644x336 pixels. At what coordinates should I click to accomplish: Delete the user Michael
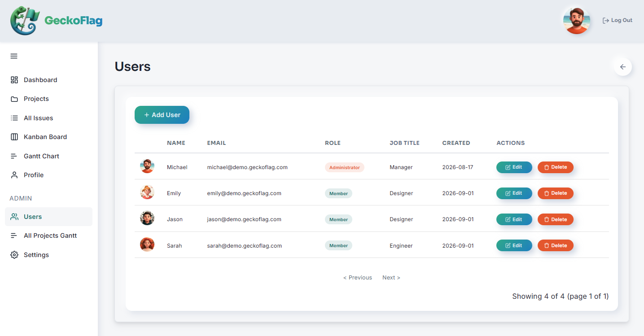tap(556, 167)
